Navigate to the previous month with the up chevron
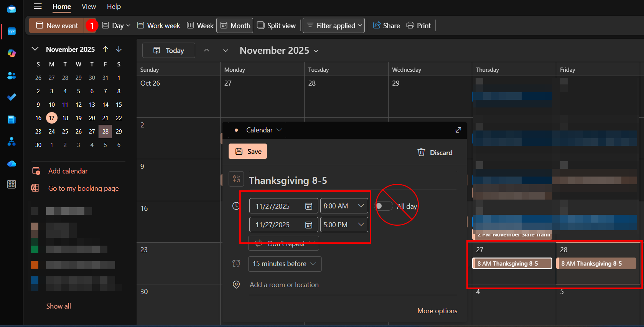This screenshot has height=327, width=644. (x=206, y=50)
